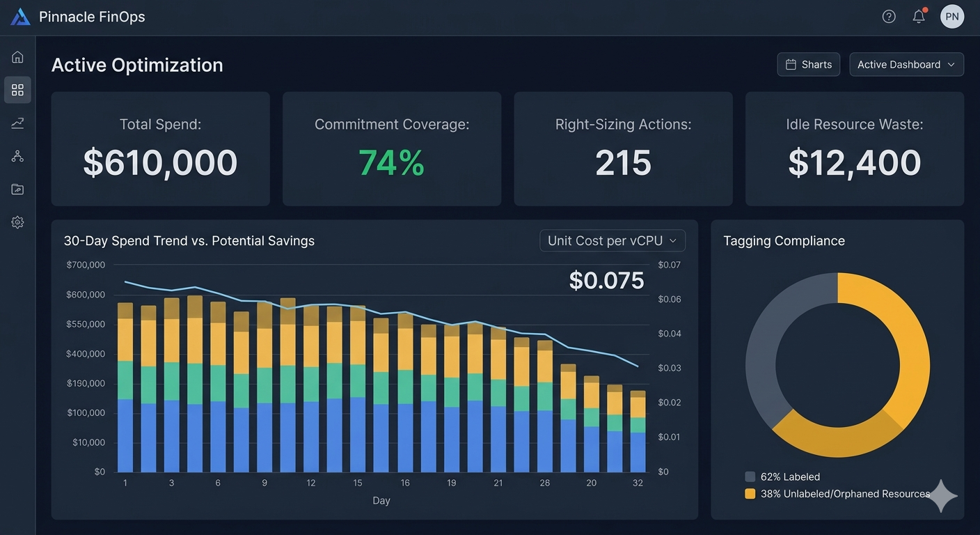Image resolution: width=980 pixels, height=535 pixels.
Task: Click the Pinnacle FinOps title text
Action: point(92,17)
